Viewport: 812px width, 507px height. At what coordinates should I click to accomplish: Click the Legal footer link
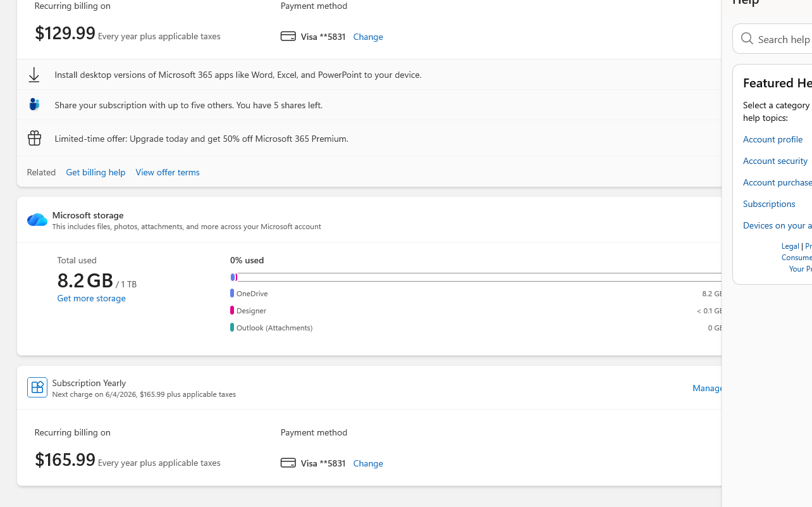(790, 246)
